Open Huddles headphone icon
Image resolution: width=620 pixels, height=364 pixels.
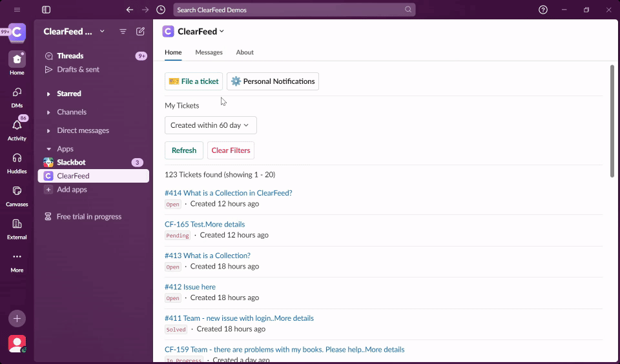click(17, 158)
